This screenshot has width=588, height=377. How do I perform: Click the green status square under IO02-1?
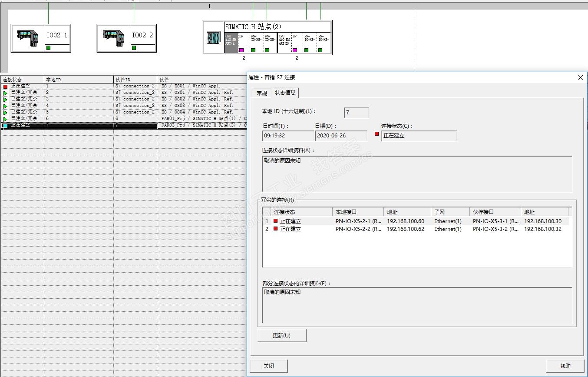48,48
